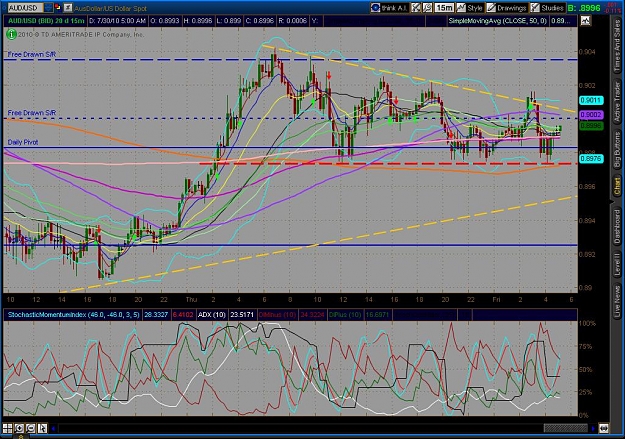
Task: Click the Daily Pivot label
Action: pos(23,142)
